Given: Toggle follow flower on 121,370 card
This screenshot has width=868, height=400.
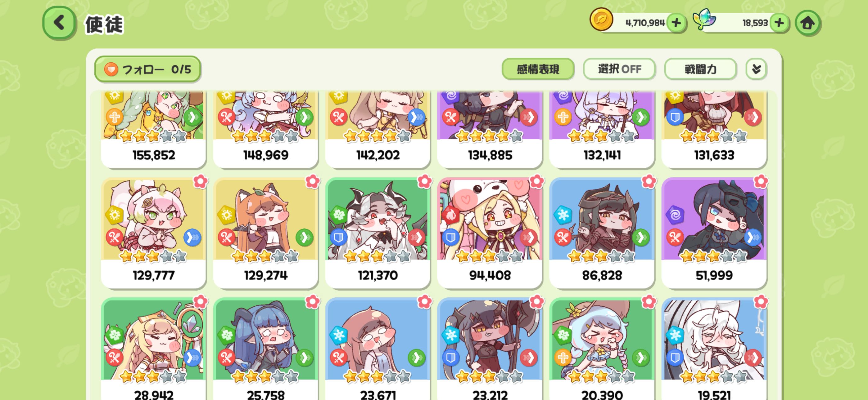Looking at the screenshot, I should pos(425,181).
